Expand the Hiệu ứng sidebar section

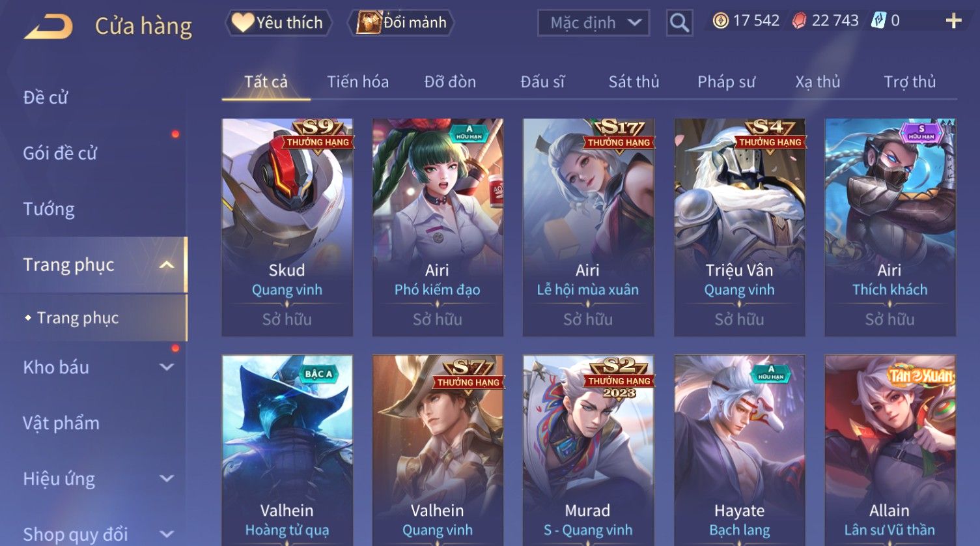click(167, 479)
